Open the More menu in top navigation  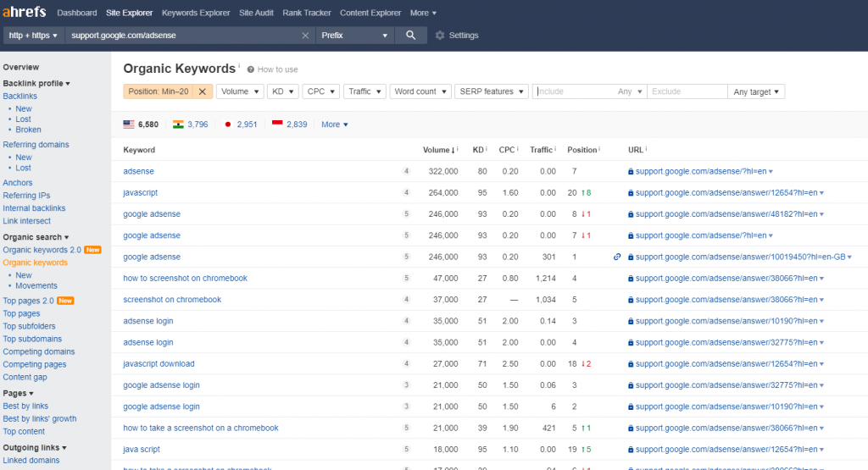click(423, 13)
